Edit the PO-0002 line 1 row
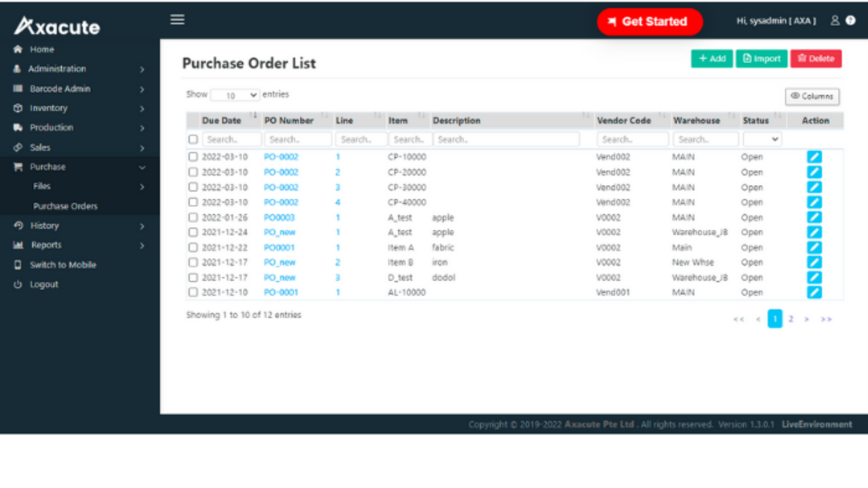The height and width of the screenshot is (488, 868). [814, 157]
